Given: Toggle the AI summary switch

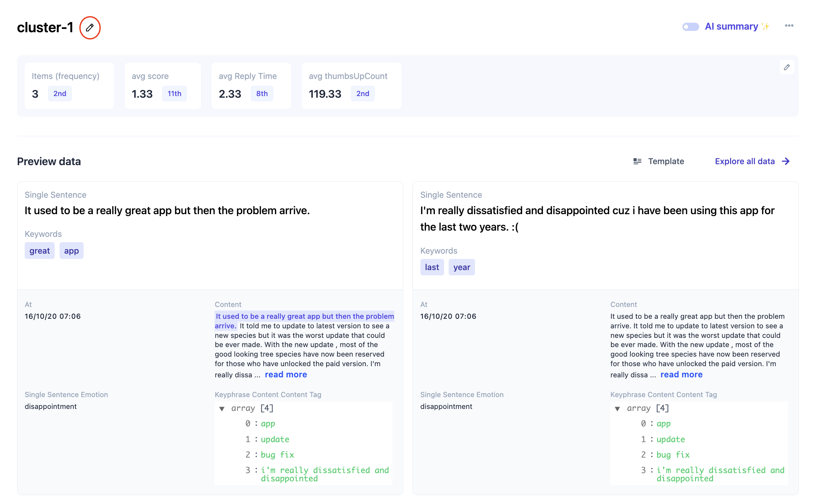Looking at the screenshot, I should point(690,27).
